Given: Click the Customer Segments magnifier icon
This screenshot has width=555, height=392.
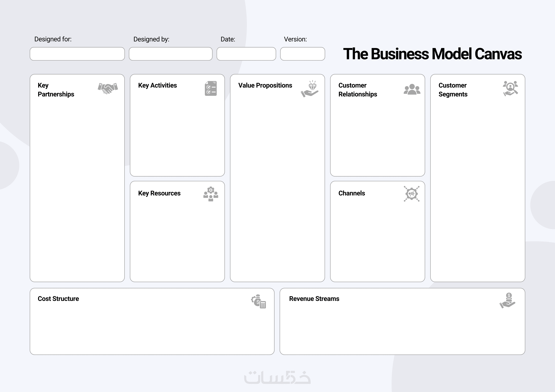Looking at the screenshot, I should 511,88.
